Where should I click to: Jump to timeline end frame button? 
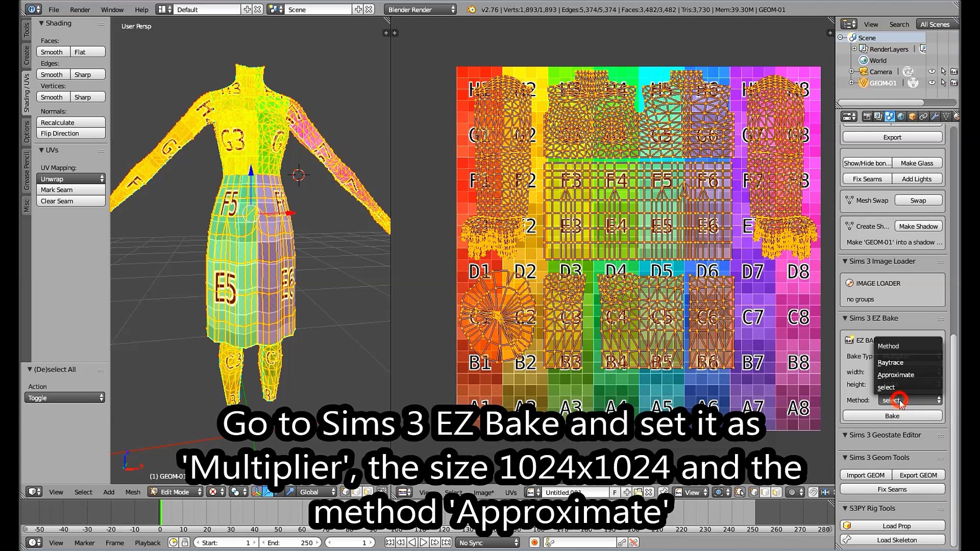pos(446,542)
